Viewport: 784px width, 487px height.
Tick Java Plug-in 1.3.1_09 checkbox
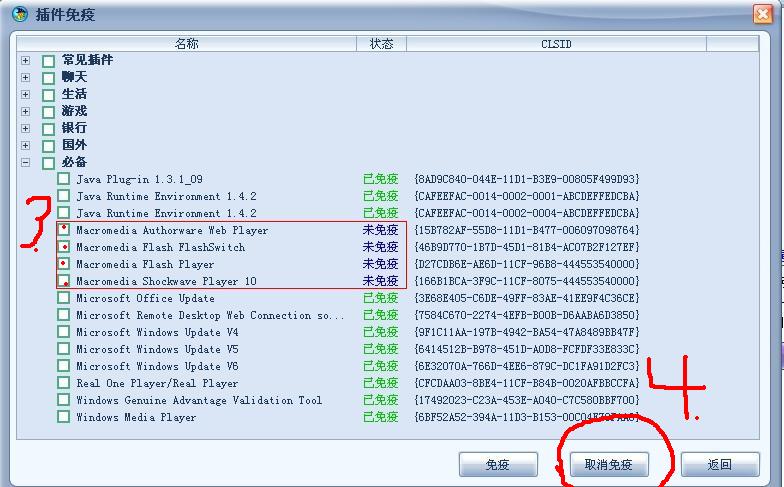[x=64, y=178]
